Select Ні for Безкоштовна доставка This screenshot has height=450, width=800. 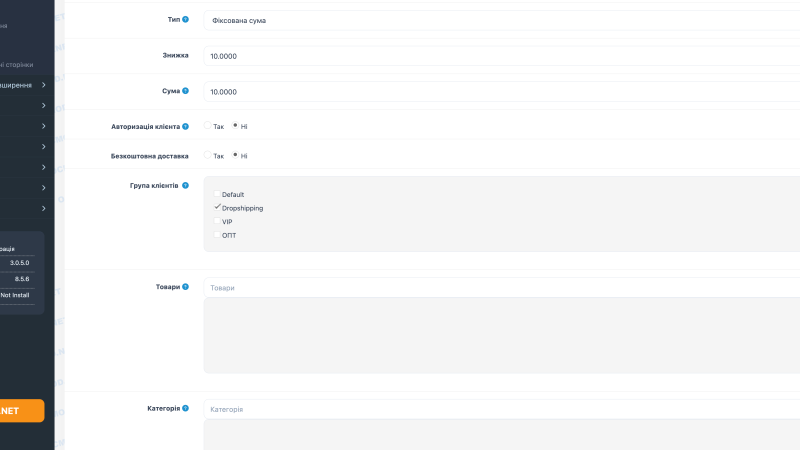click(x=235, y=155)
